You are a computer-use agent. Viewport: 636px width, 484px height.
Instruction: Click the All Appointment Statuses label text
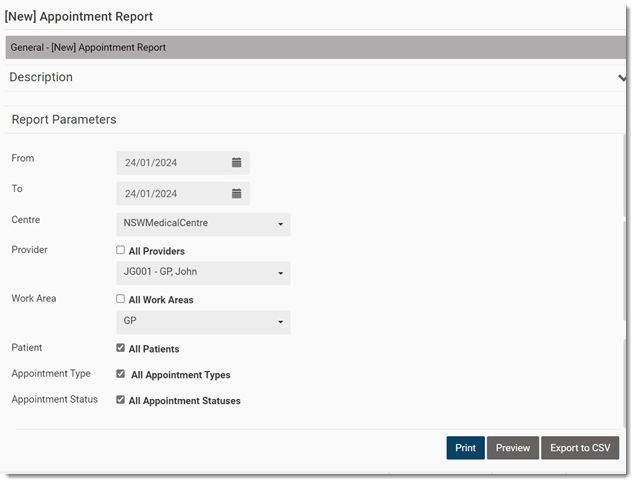coord(185,401)
